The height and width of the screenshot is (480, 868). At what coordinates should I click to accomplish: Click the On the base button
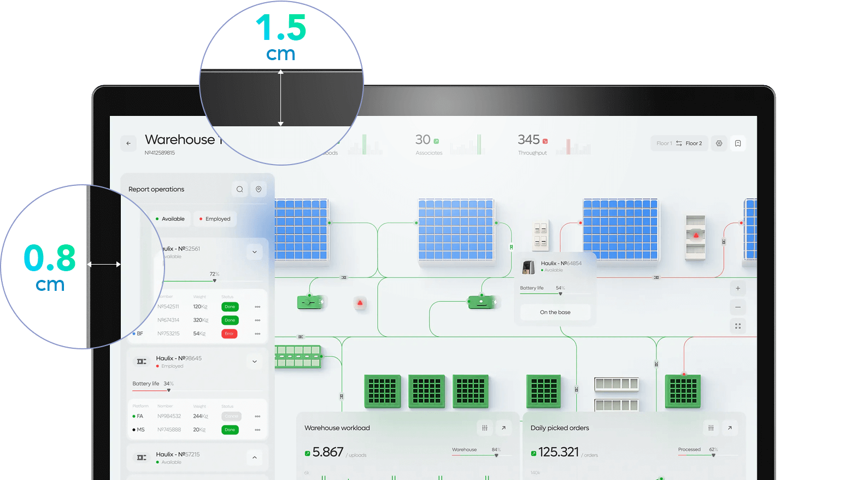555,312
